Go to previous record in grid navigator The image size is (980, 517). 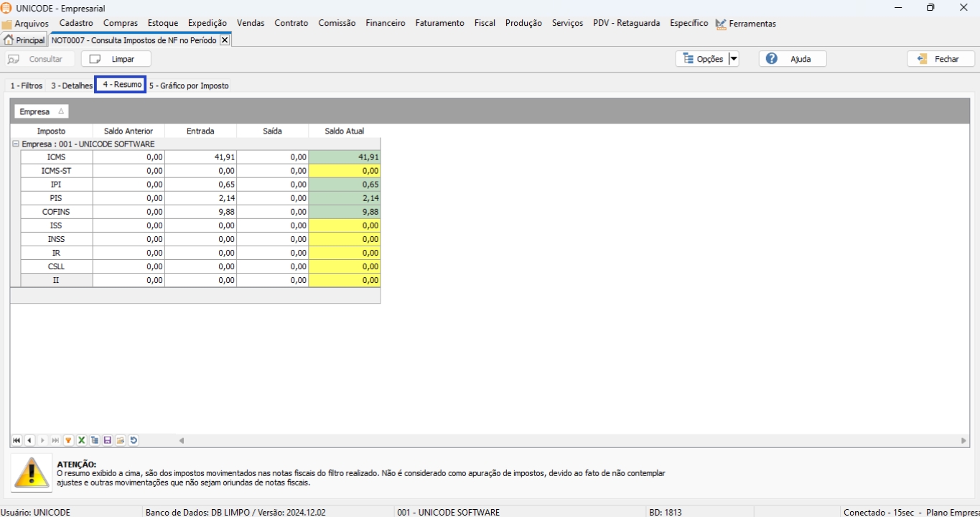pos(29,440)
